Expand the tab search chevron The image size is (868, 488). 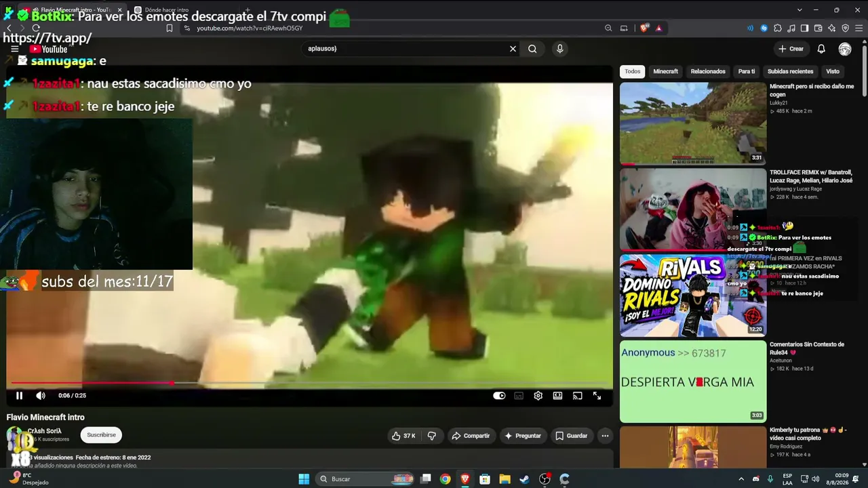tap(800, 10)
